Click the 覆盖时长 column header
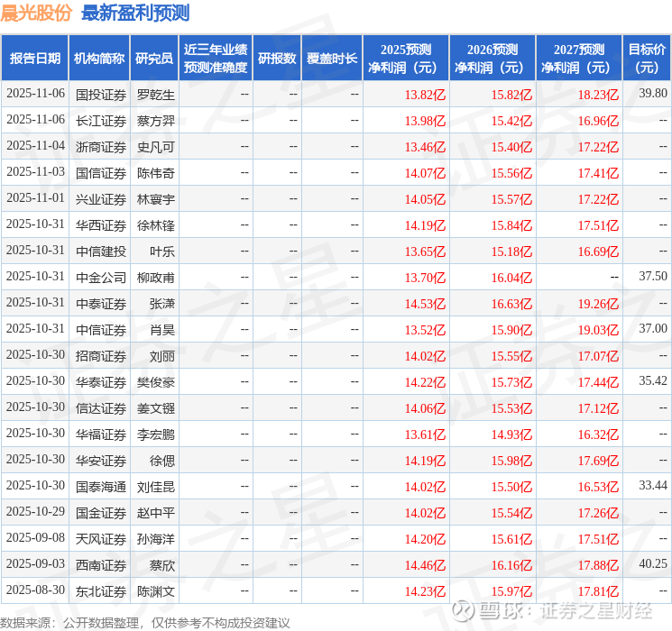 [332, 58]
